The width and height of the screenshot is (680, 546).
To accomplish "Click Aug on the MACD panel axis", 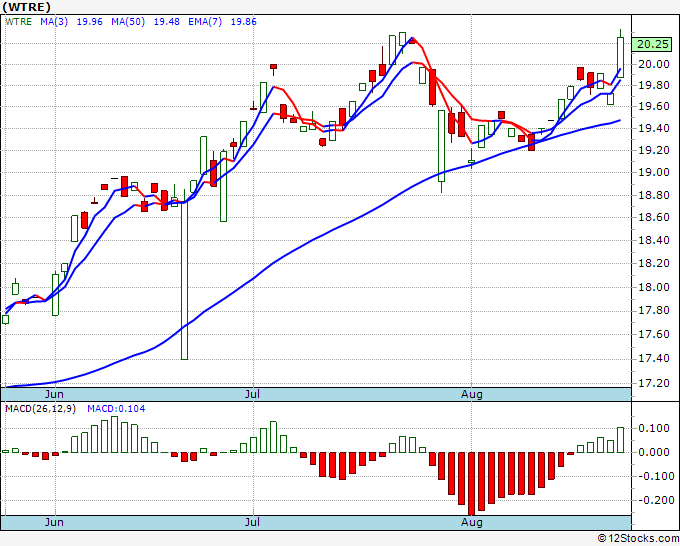I will (472, 522).
